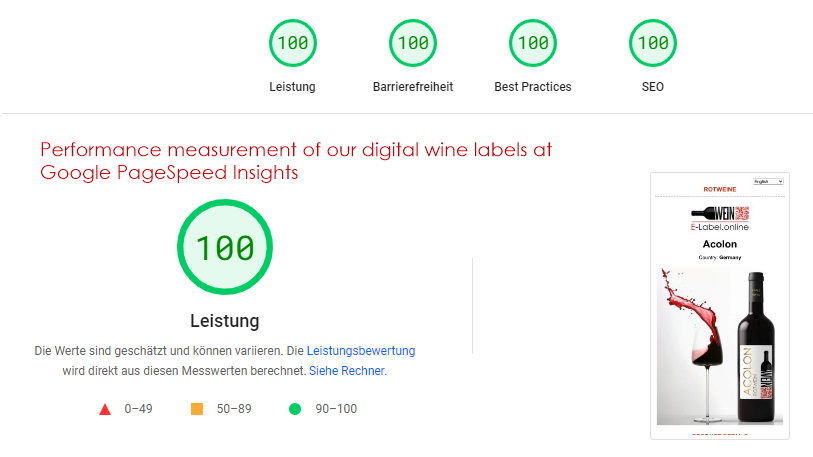Click the Barrierefreiheit score circle

413,43
